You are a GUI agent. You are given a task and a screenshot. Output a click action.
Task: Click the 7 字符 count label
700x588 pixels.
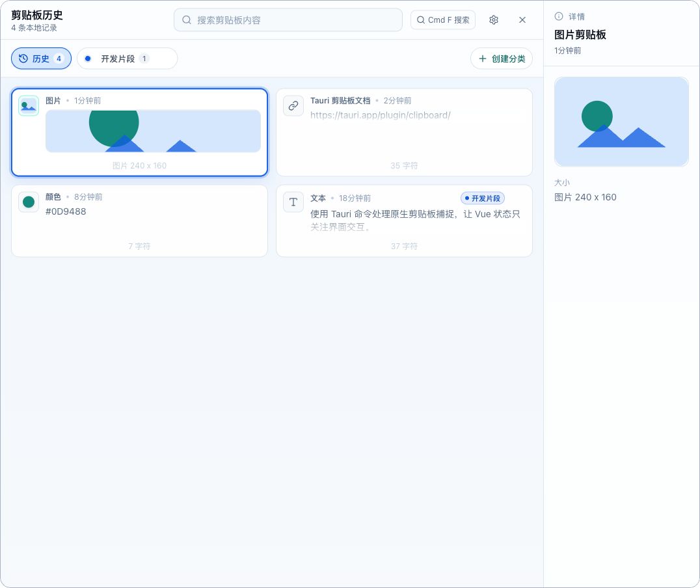139,247
